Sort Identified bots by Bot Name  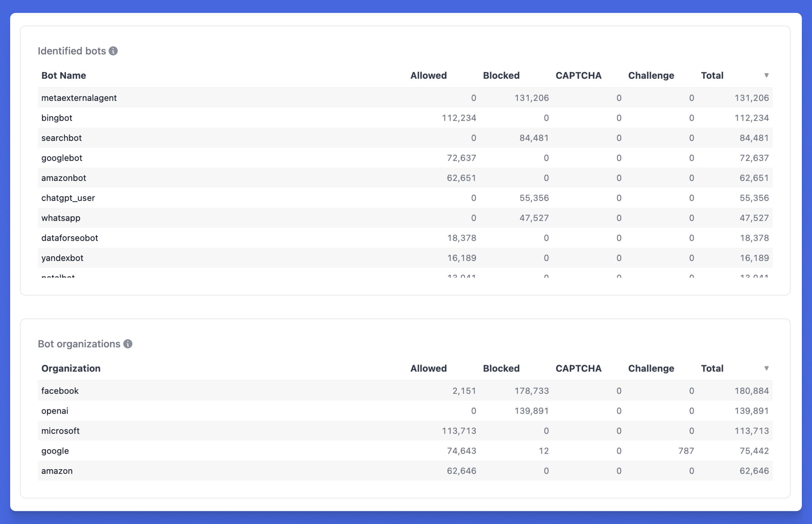(x=64, y=75)
